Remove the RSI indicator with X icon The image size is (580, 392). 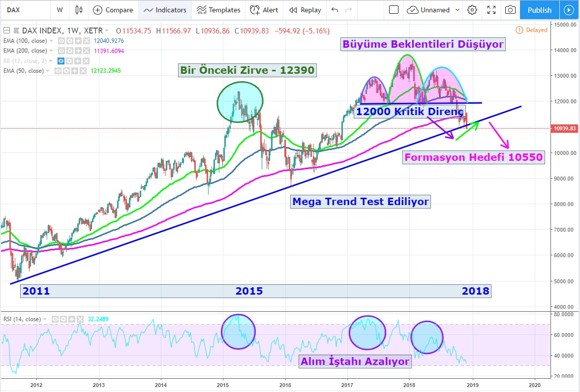(79, 319)
